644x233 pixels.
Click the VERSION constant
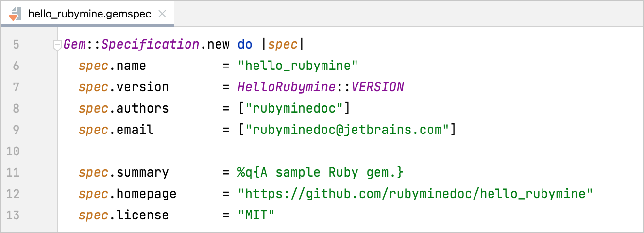377,87
